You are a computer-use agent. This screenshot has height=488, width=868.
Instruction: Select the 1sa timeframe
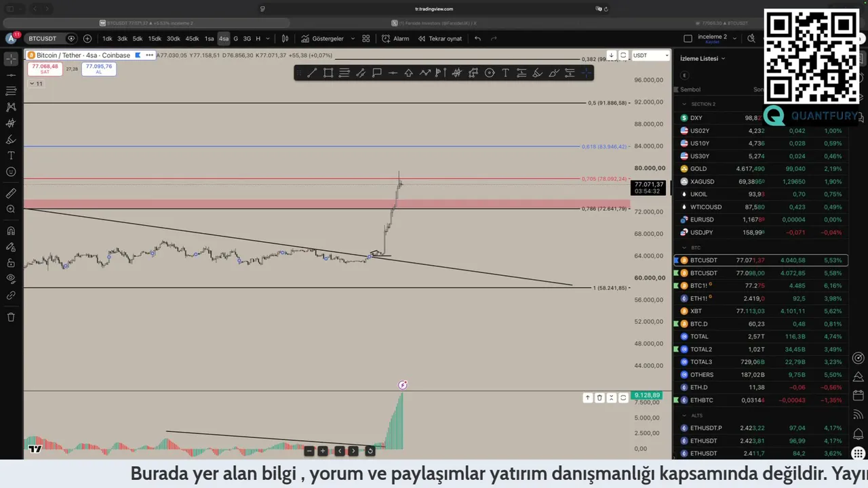click(x=210, y=39)
